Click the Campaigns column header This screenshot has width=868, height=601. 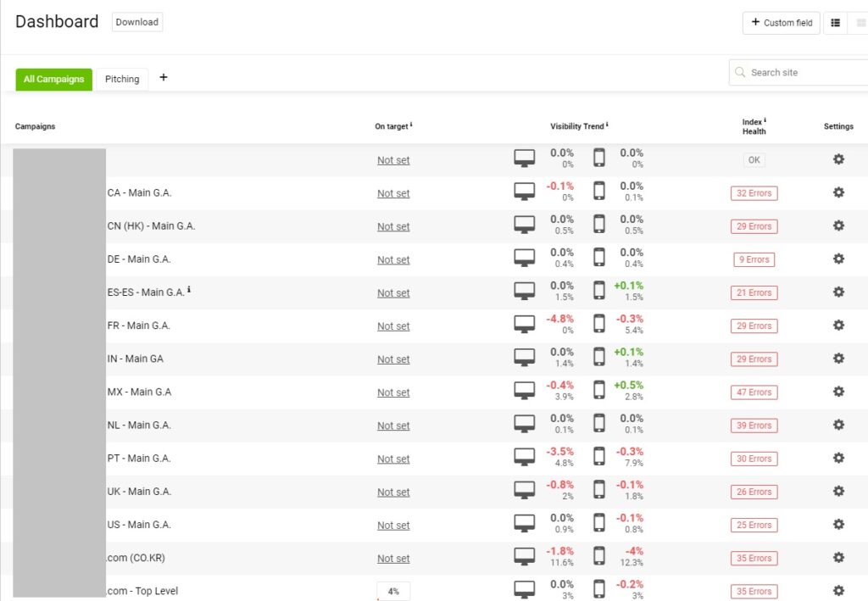click(x=35, y=126)
